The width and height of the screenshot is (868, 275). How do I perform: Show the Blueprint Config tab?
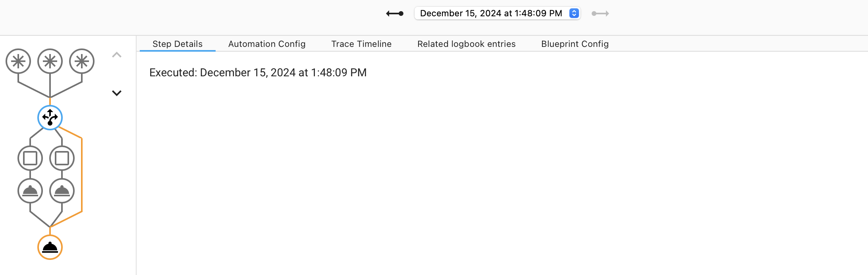575,44
